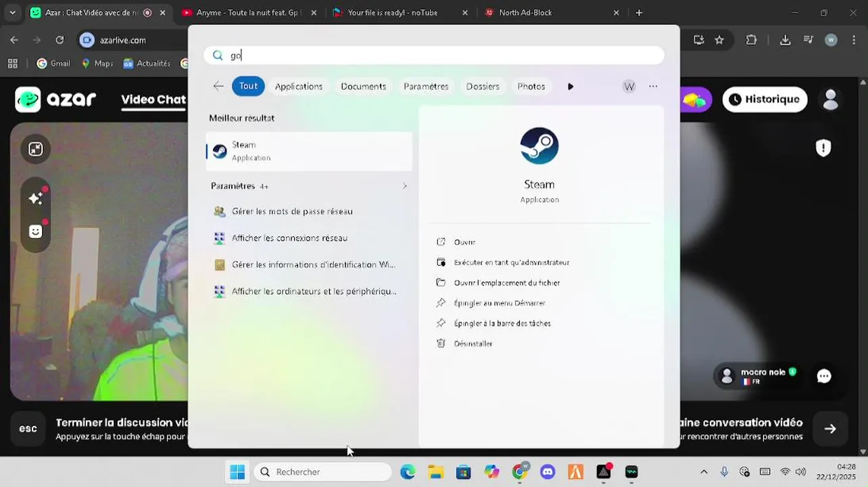Open the Maps bookmark
868x487 pixels.
[x=97, y=64]
